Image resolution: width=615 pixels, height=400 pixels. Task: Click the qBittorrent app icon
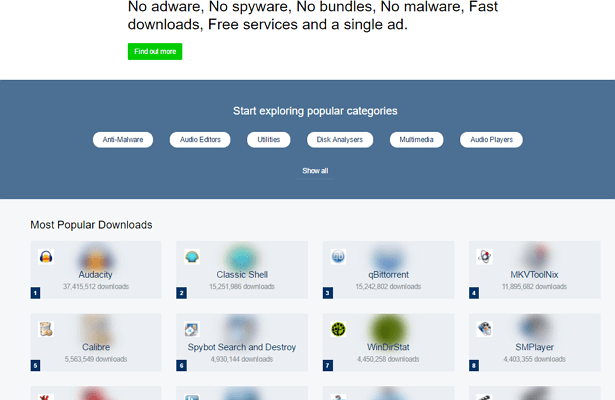pos(338,257)
